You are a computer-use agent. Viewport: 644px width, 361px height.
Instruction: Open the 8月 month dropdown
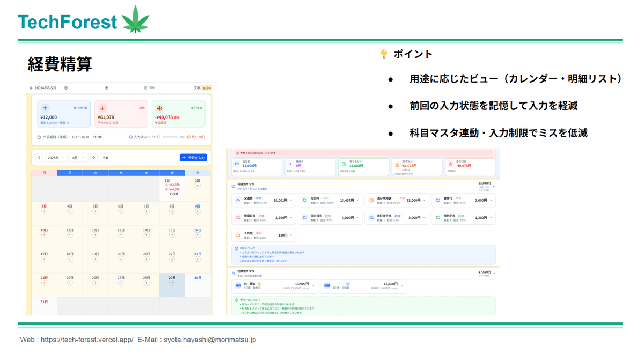78,158
